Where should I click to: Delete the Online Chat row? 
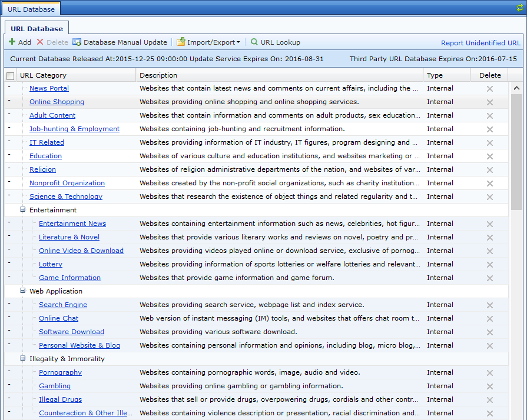tap(490, 319)
